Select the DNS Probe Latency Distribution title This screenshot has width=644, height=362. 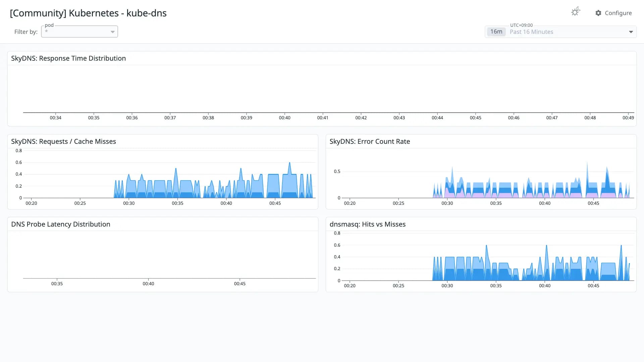[61, 224]
